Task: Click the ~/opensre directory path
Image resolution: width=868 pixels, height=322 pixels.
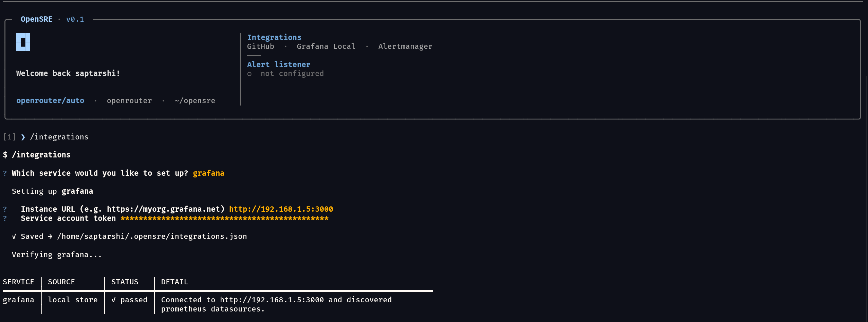Action: [x=195, y=101]
